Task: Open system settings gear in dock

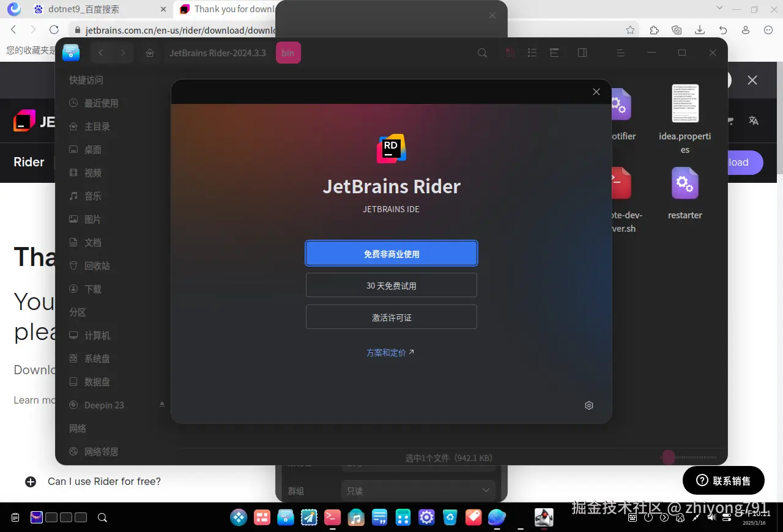Action: click(426, 517)
